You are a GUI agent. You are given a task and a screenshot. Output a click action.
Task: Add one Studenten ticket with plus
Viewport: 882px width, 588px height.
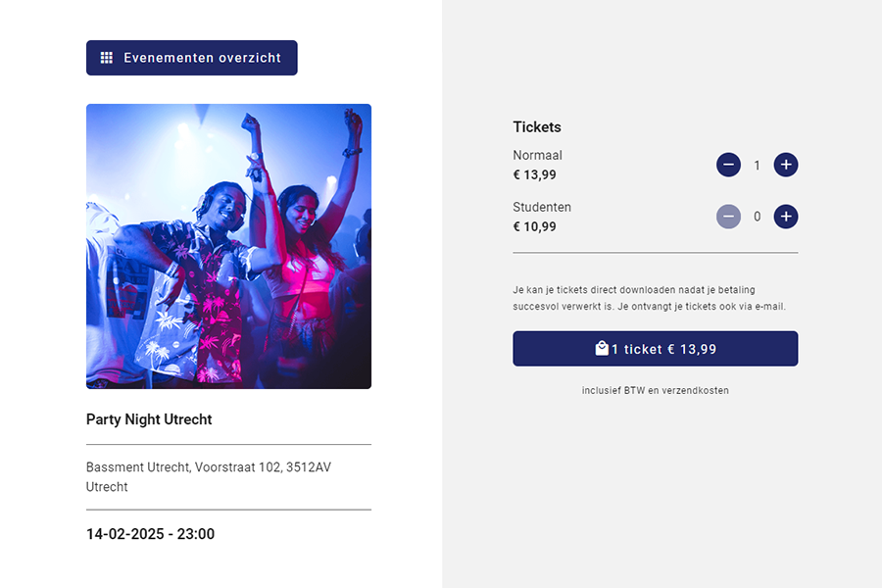point(786,217)
